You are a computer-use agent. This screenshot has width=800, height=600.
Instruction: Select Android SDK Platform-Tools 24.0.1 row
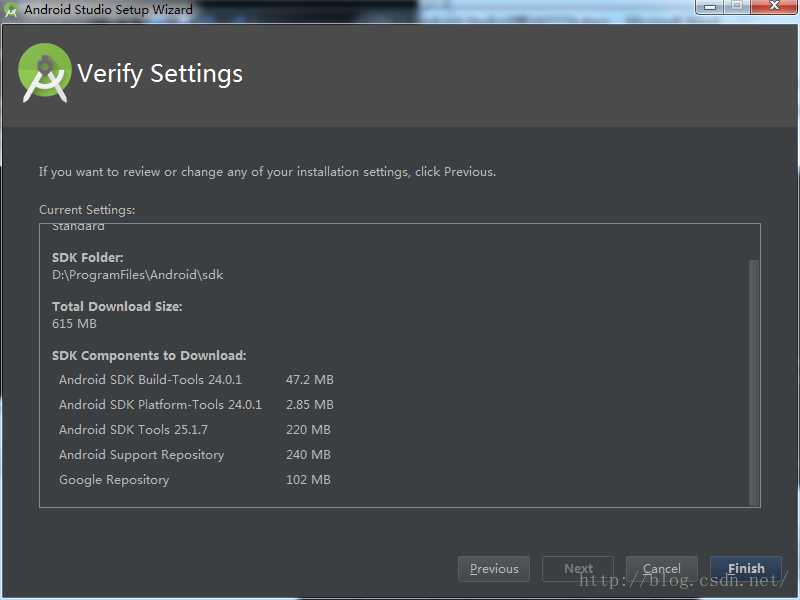point(196,405)
